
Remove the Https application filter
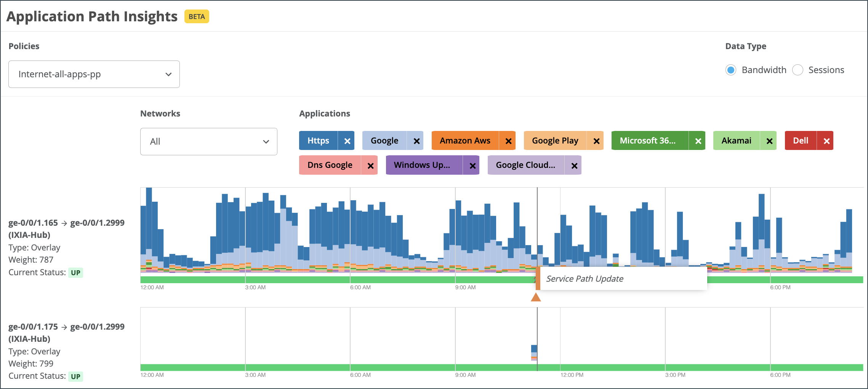(347, 141)
